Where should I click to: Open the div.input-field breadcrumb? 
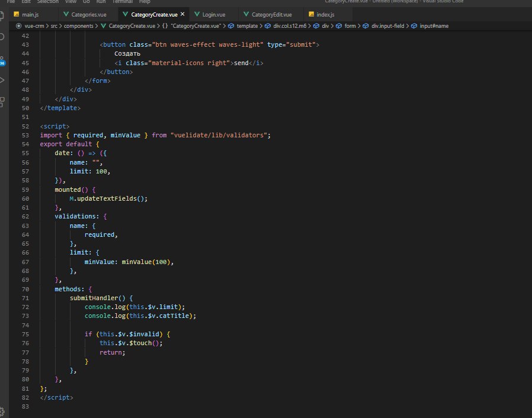(388, 26)
